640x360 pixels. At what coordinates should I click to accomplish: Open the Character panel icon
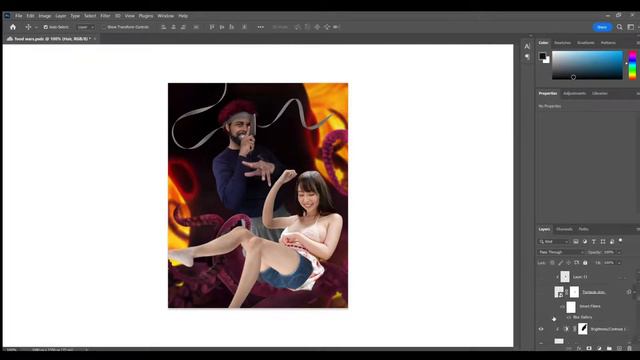click(x=527, y=46)
